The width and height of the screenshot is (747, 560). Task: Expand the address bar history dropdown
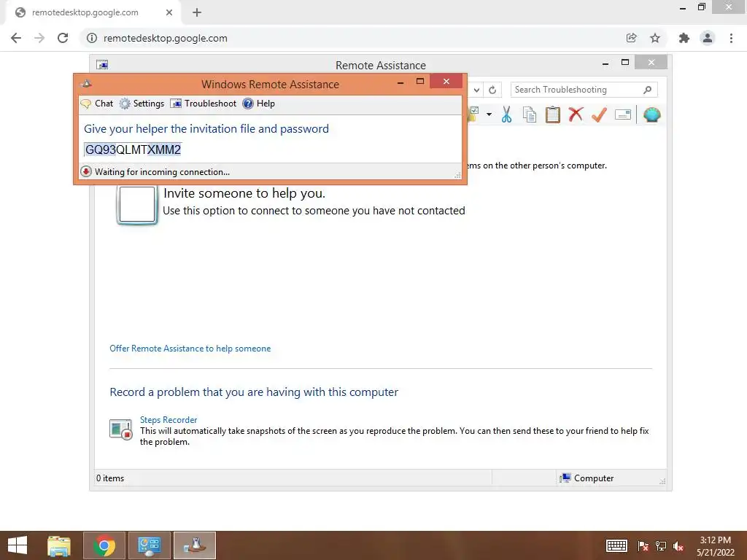pos(476,90)
